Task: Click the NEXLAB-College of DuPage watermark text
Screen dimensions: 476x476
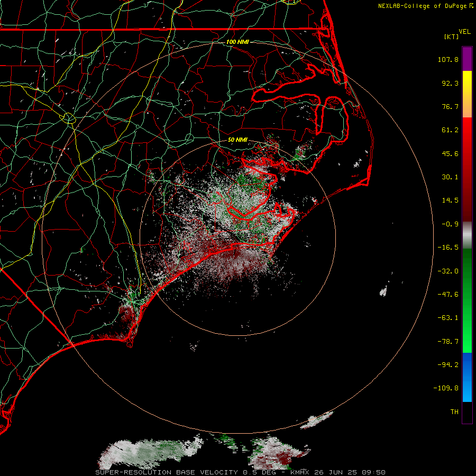Action: click(x=422, y=6)
